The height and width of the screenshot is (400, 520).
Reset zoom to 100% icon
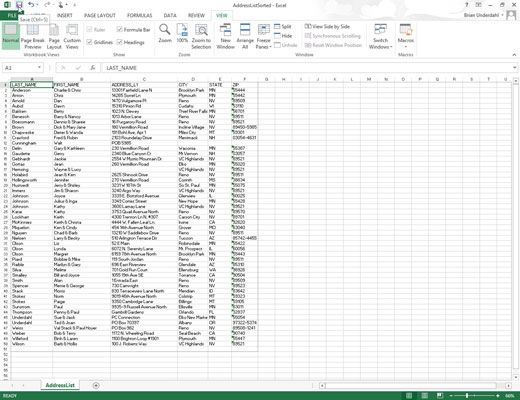click(182, 33)
